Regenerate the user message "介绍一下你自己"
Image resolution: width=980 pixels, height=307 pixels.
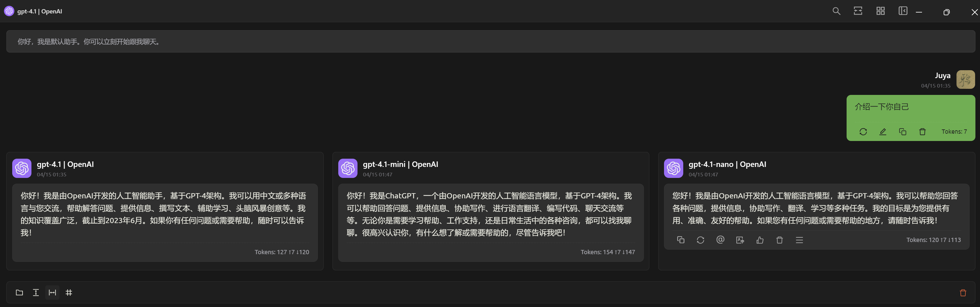tap(863, 132)
